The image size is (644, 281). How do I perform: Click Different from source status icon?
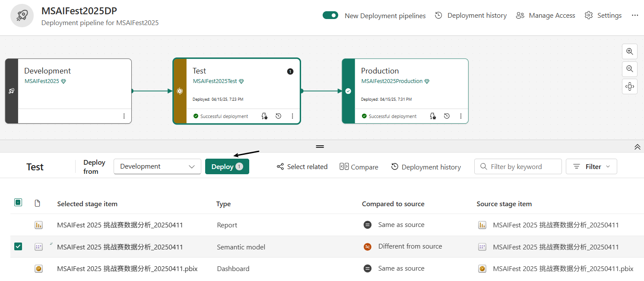click(x=368, y=247)
